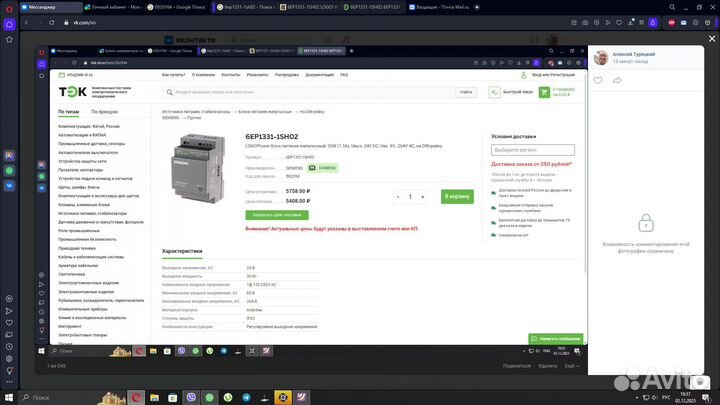Click the purple GX Corner home icon
720x405 pixels.
pyautogui.click(x=9, y=24)
